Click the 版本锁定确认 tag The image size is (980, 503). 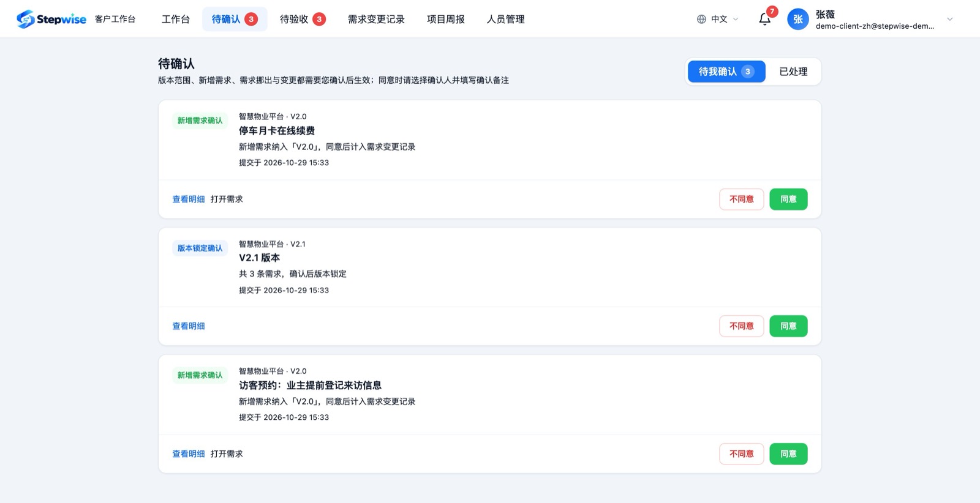[x=200, y=248]
